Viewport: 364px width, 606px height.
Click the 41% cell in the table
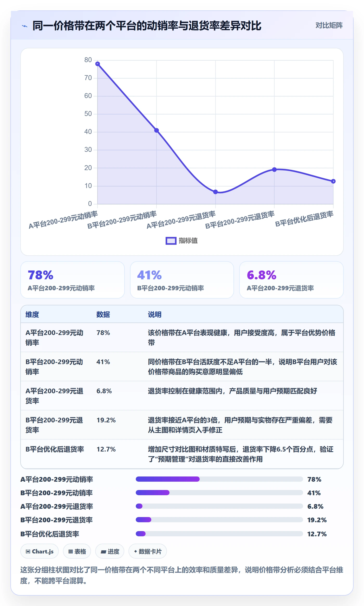click(103, 362)
